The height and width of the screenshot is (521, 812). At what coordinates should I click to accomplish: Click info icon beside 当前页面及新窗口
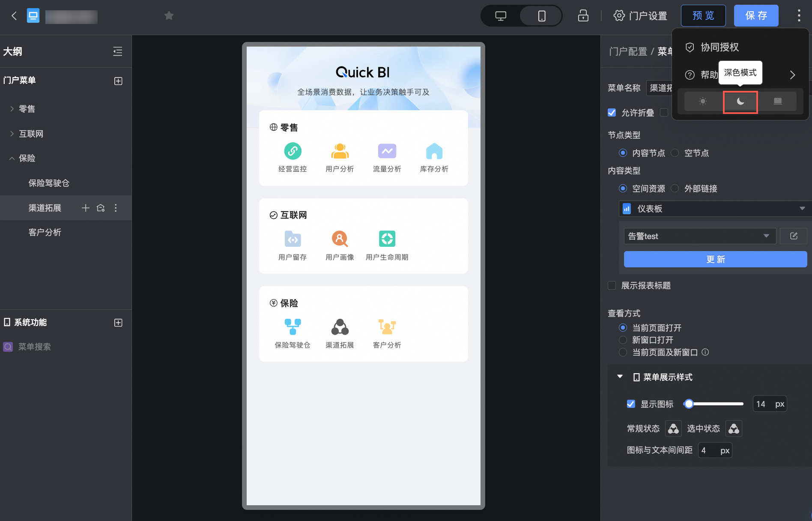(705, 352)
